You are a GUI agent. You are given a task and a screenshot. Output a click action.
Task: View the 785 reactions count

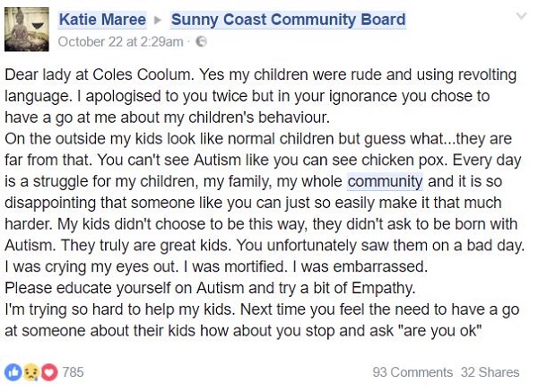tap(74, 372)
